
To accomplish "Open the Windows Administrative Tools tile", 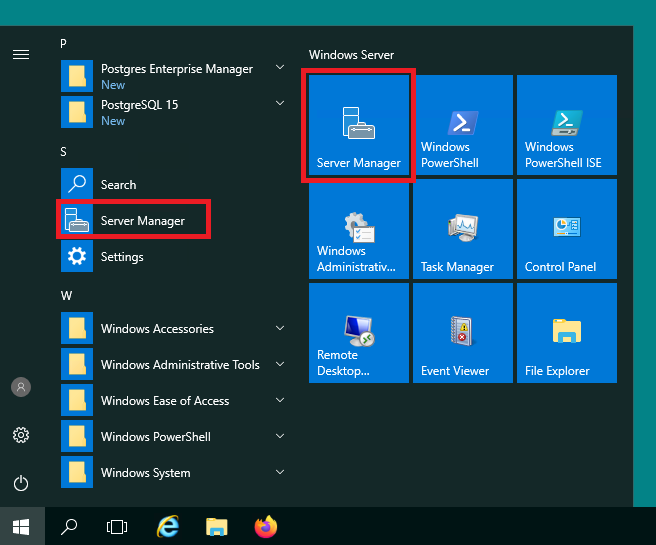I will pos(359,229).
